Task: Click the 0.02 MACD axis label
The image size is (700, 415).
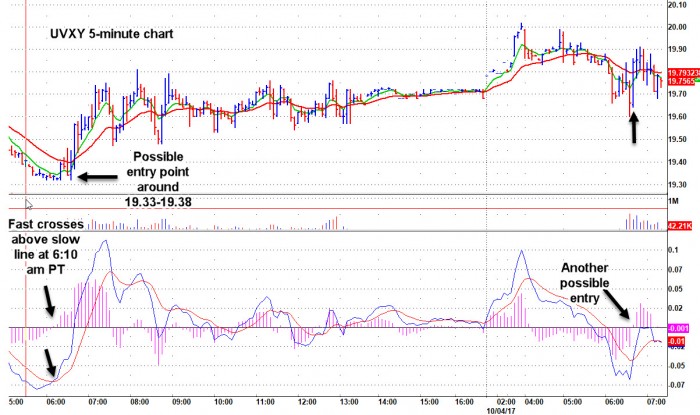Action: point(674,308)
